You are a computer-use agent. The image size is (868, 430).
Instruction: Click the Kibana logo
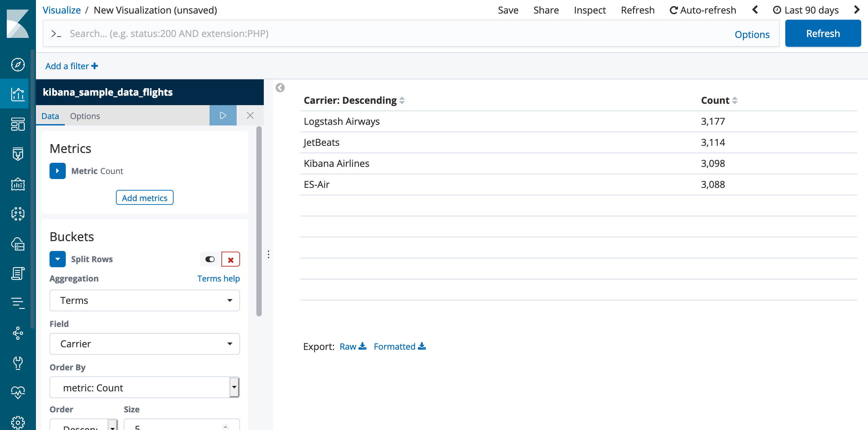[x=18, y=24]
